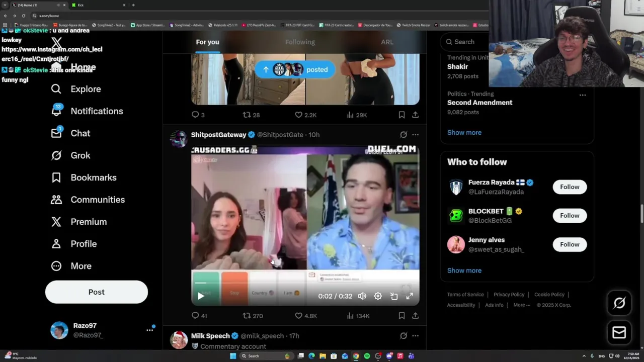Open more options for Second Amendment trend

[x=583, y=95]
